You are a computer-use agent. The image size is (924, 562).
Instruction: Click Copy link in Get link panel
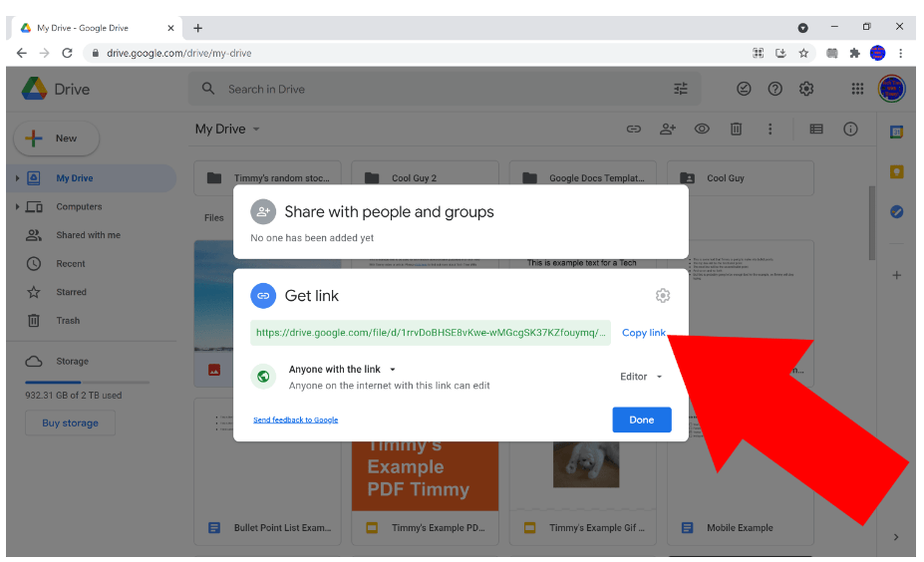pyautogui.click(x=644, y=333)
